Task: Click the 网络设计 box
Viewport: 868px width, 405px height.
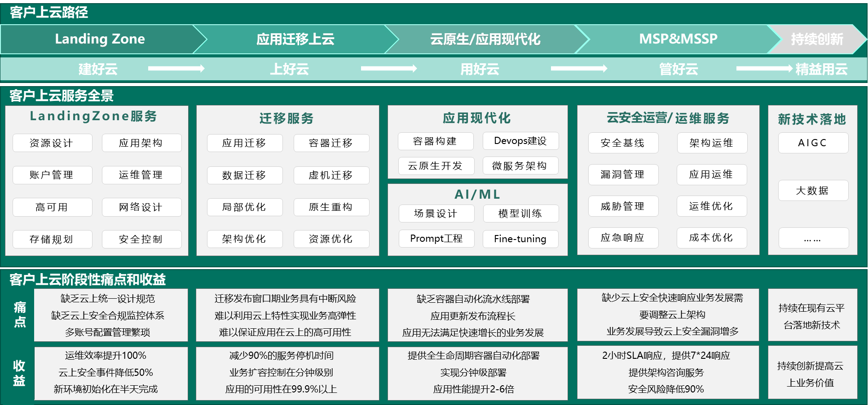Action: tap(142, 207)
